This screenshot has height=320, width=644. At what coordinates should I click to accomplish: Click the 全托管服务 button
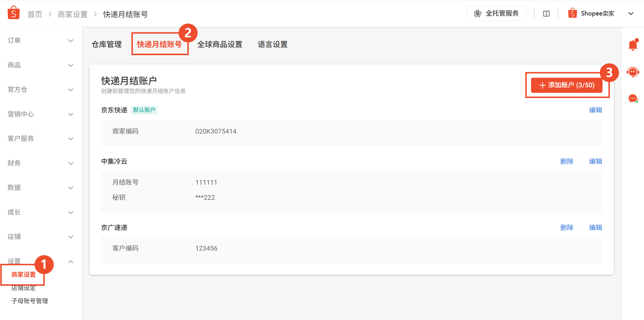[496, 13]
